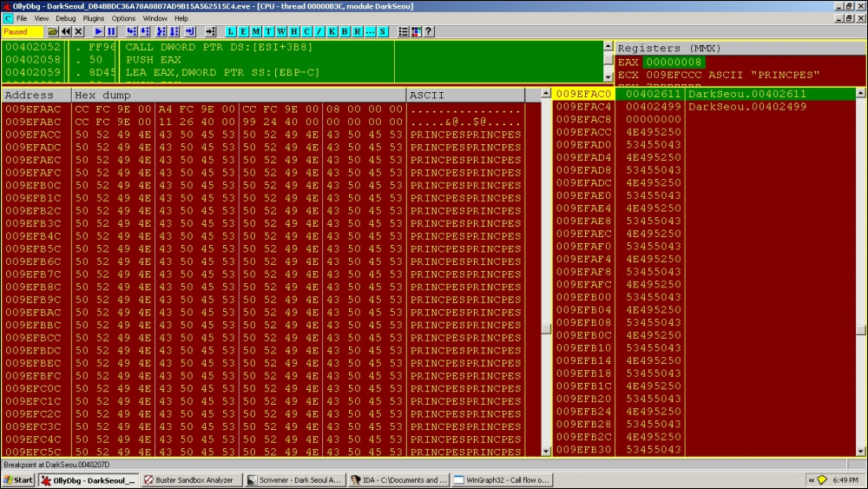This screenshot has width=868, height=489.
Task: Select EAX register value 00000008
Action: (674, 63)
